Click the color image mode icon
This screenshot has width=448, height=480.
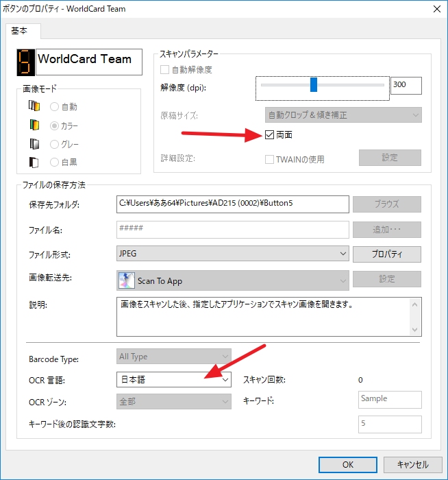click(34, 125)
